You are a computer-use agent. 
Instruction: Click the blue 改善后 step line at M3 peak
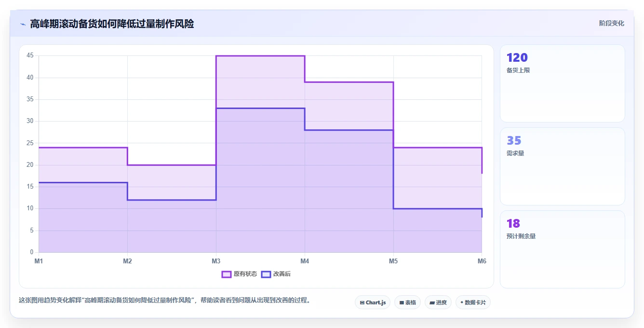260,108
